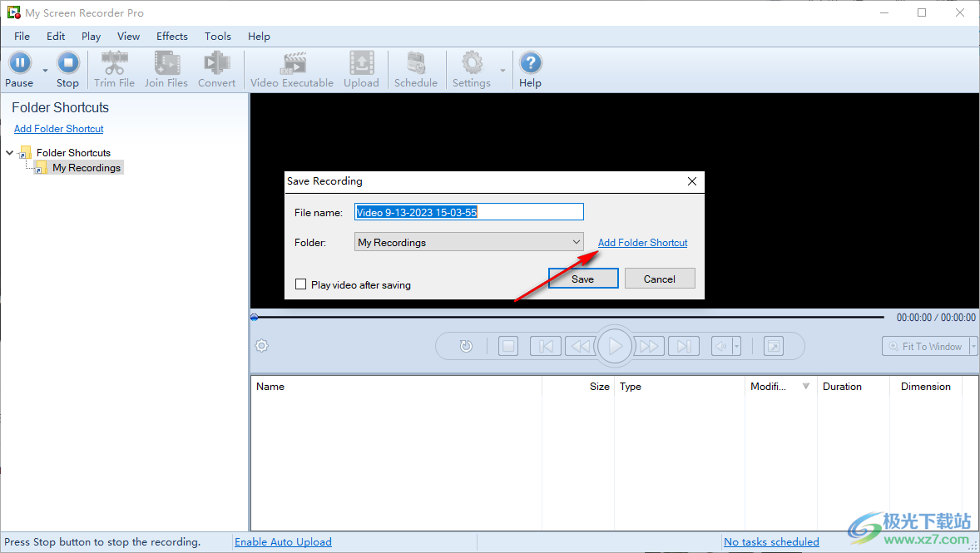The image size is (980, 553).
Task: Open the Trim File tool
Action: 114,69
